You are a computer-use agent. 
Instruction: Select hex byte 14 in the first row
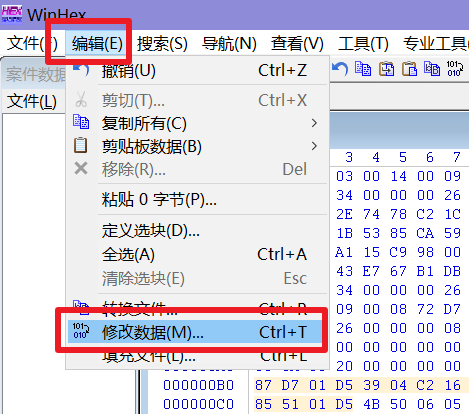tap(398, 176)
